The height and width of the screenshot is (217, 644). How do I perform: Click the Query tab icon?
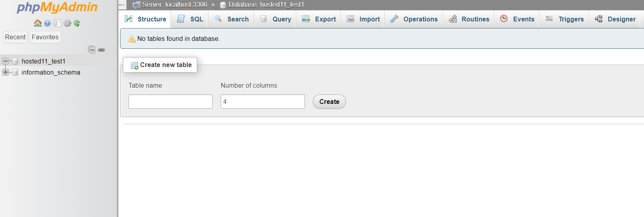[x=263, y=19]
